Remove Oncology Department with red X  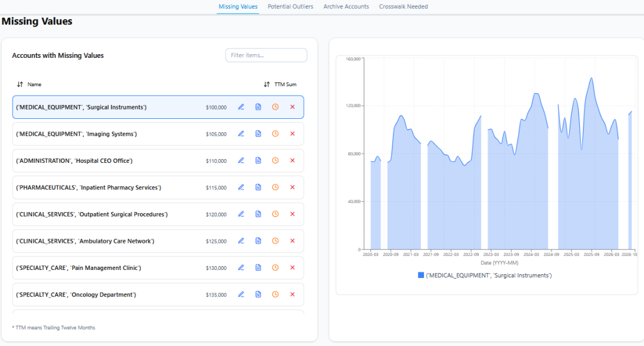292,294
